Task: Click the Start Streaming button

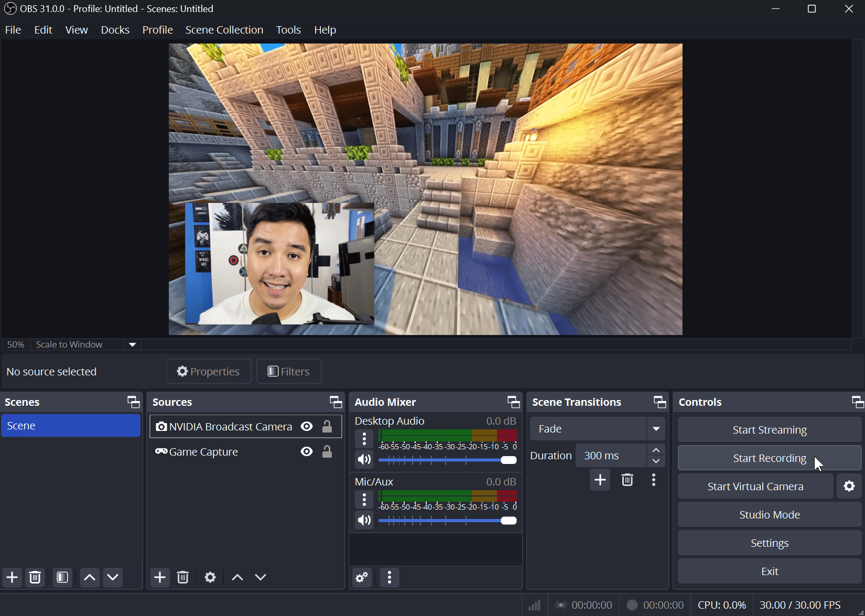Action: pos(769,429)
